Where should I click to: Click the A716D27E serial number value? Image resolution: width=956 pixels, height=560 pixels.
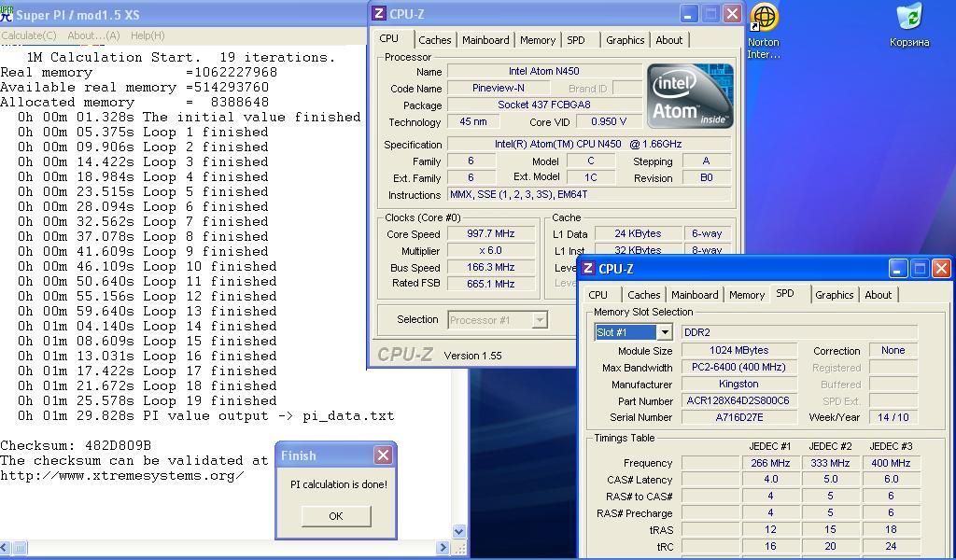pyautogui.click(x=739, y=417)
